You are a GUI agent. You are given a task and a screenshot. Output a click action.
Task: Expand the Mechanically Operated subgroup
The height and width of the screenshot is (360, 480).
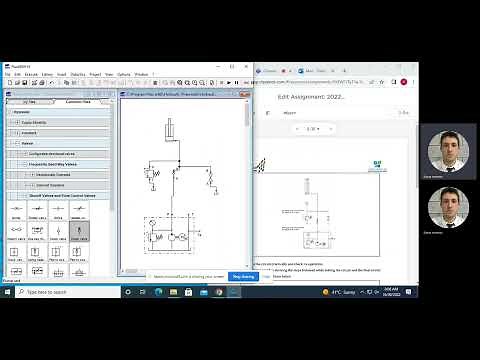[x=32, y=175]
